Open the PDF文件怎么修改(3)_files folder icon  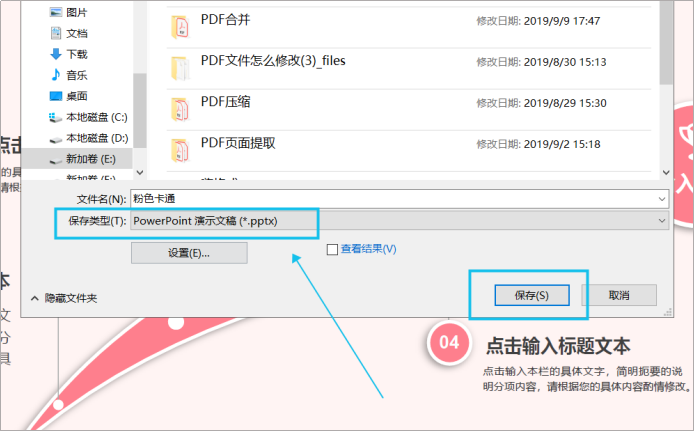(x=180, y=68)
